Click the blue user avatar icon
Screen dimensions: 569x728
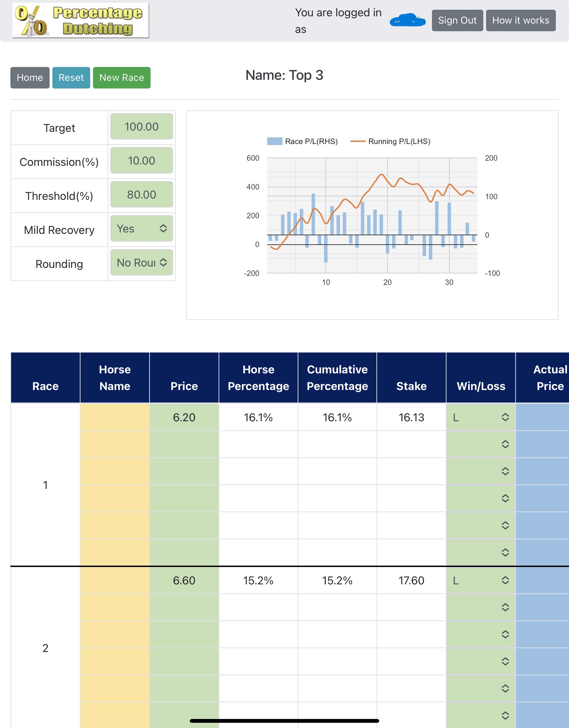(x=407, y=20)
